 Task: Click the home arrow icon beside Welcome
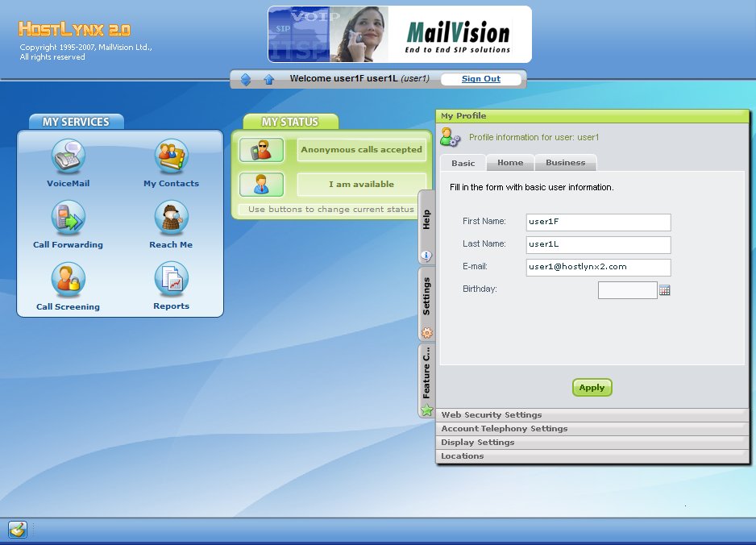[x=268, y=79]
